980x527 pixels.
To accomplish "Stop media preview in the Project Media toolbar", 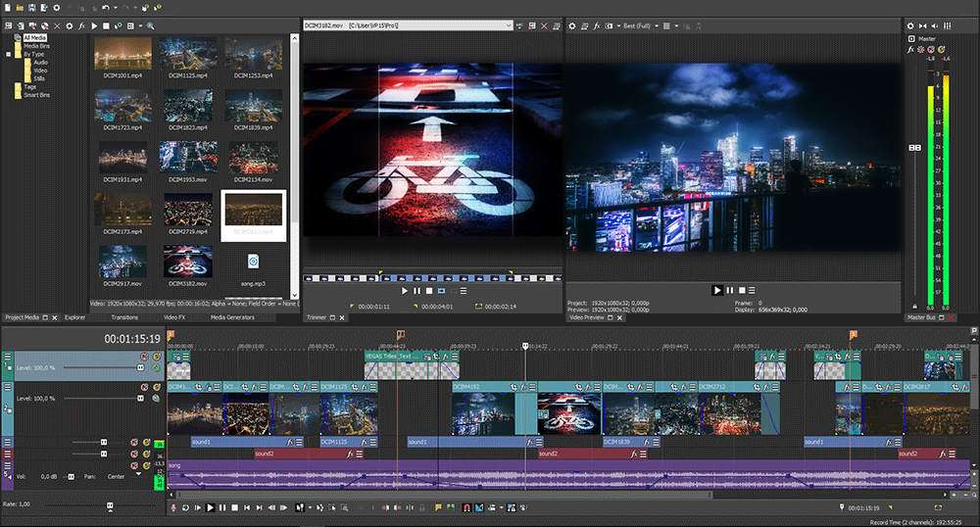I will [106, 26].
